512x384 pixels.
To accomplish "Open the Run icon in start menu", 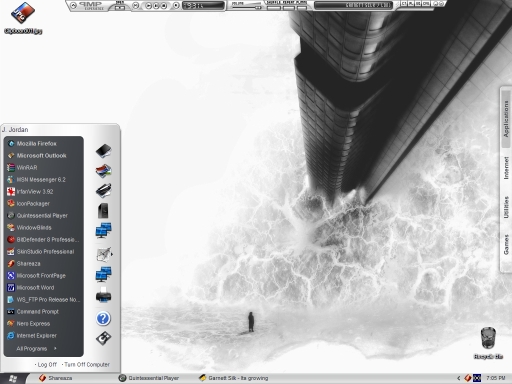I will click(103, 338).
